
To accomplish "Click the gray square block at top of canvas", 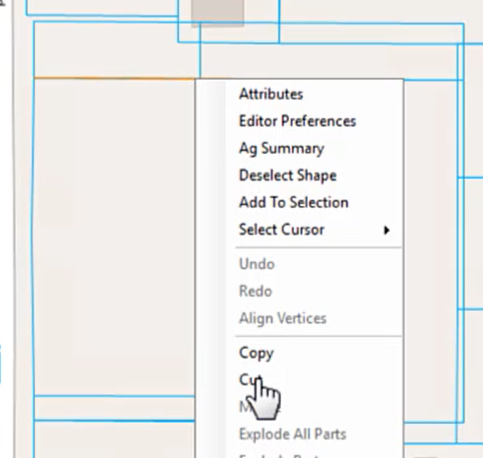I will (x=217, y=12).
